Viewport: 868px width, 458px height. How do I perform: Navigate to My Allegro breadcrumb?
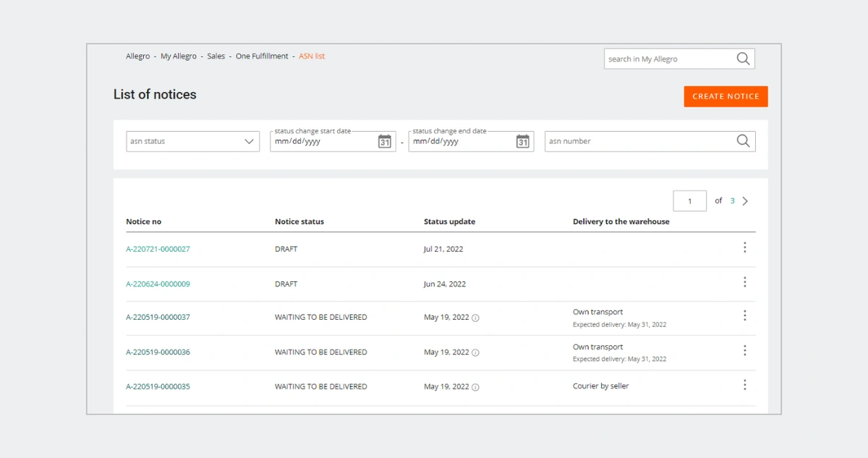tap(178, 56)
